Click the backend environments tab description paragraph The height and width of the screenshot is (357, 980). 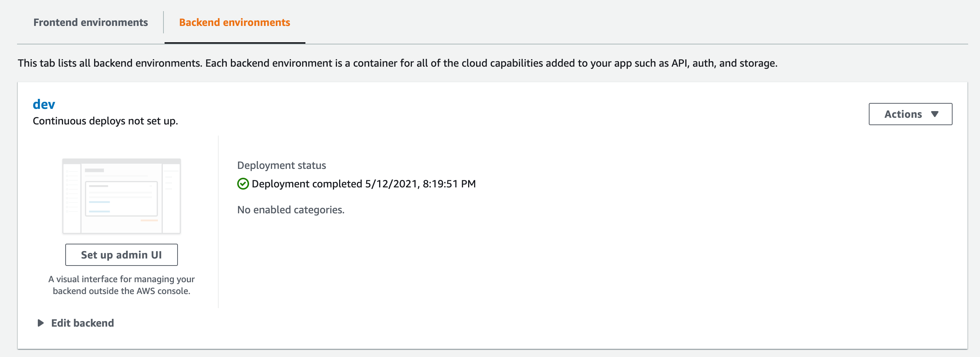[398, 63]
